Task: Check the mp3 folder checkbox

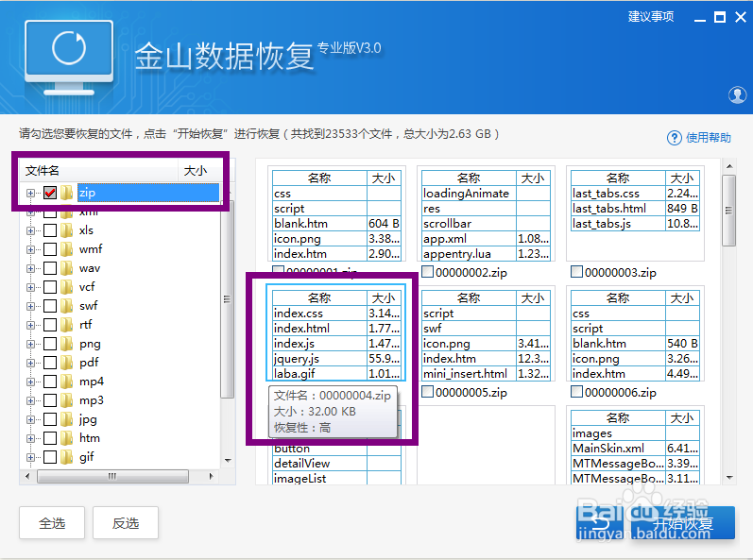Action: (x=50, y=400)
